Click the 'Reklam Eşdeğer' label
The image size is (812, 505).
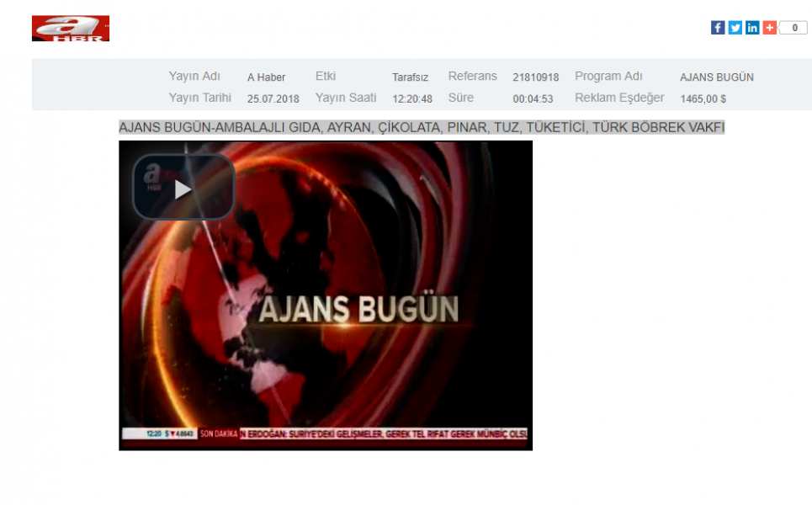(x=619, y=98)
